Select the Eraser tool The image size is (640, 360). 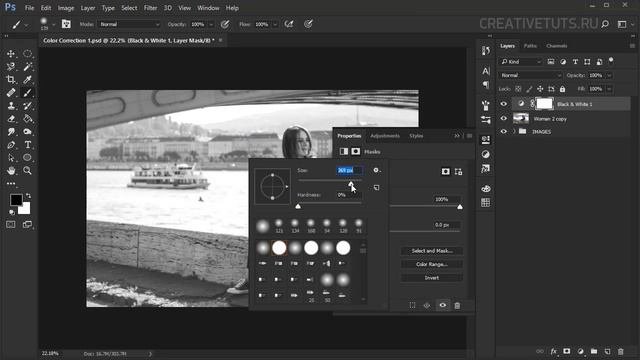click(11, 119)
